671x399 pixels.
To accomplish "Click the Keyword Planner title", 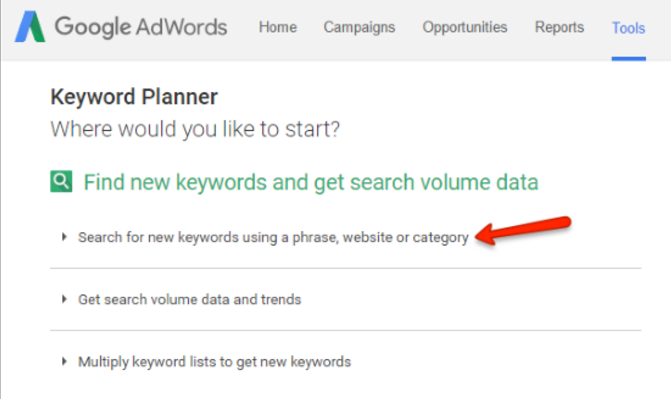I will [x=134, y=97].
